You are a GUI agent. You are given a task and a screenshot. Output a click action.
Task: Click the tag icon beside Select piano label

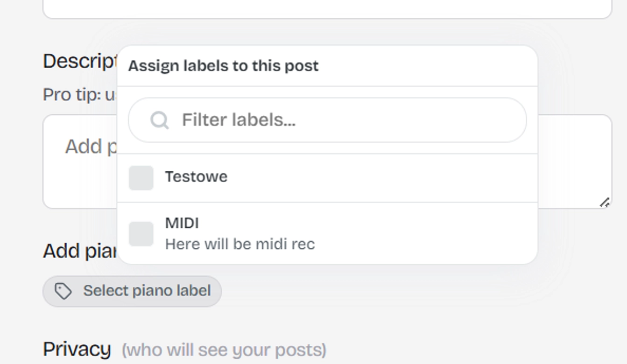(x=63, y=291)
